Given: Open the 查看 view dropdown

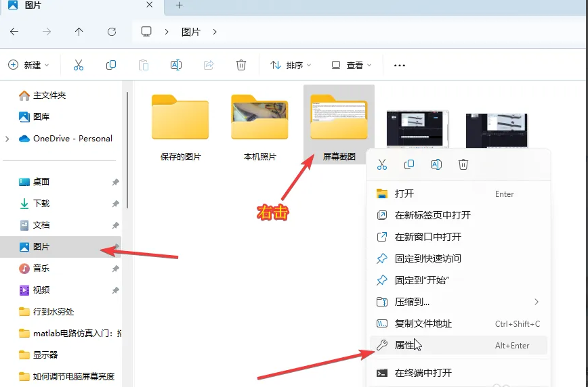Looking at the screenshot, I should 352,65.
